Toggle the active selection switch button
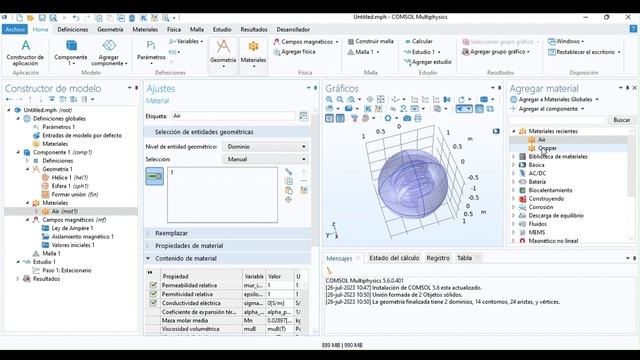 point(155,176)
